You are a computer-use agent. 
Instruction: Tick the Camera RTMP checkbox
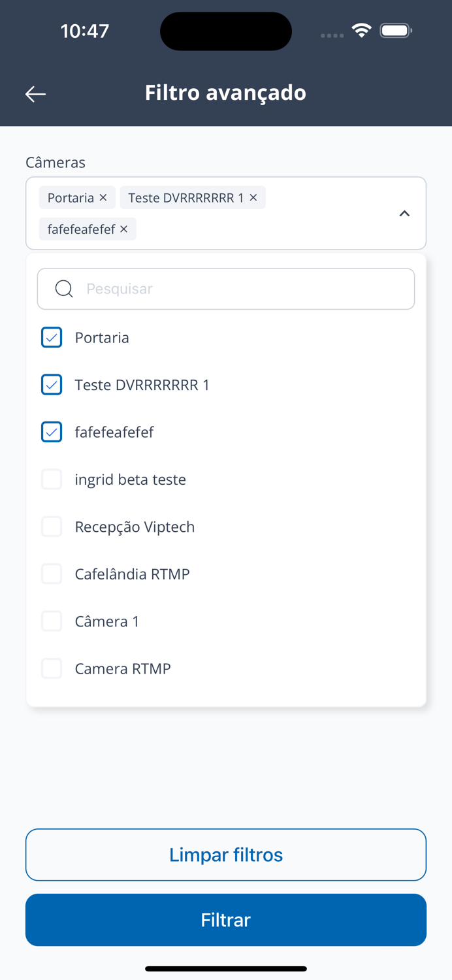tap(52, 668)
